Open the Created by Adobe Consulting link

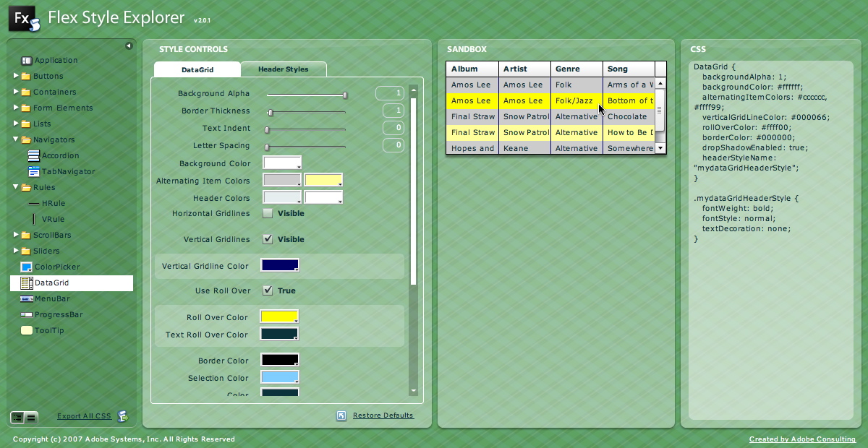pyautogui.click(x=802, y=439)
